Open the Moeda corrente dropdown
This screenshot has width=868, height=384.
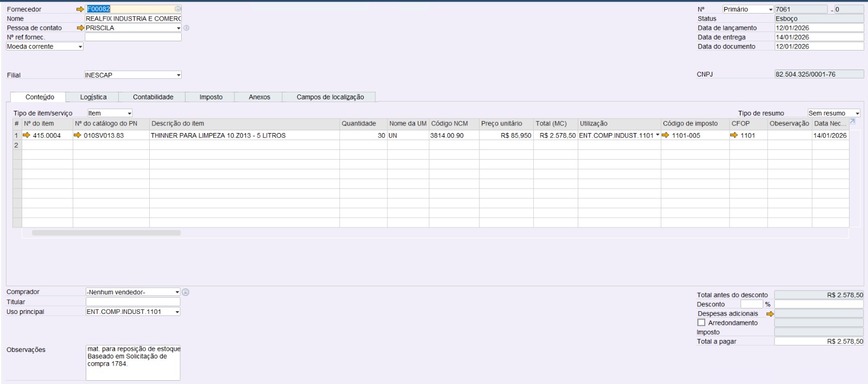80,47
